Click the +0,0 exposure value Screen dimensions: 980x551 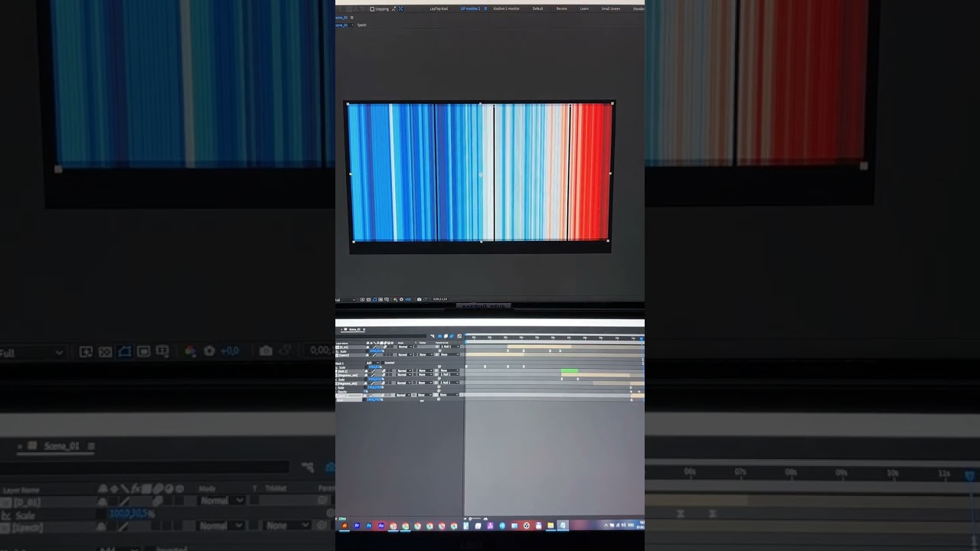point(408,299)
